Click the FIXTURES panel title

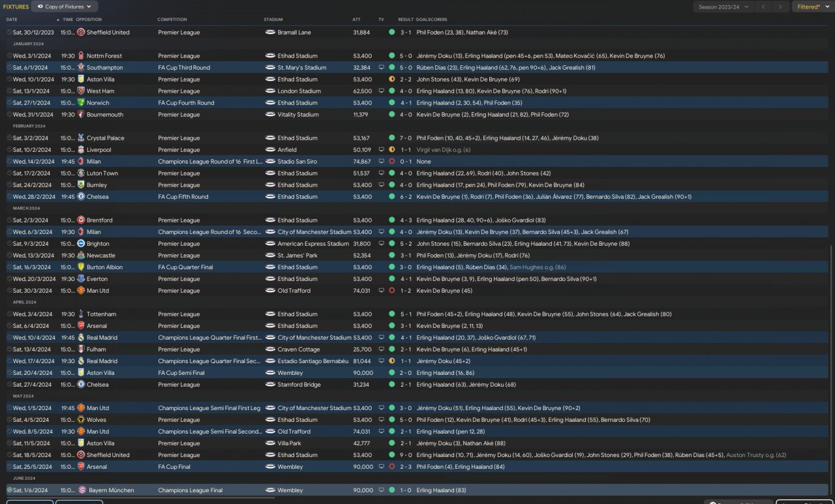pyautogui.click(x=16, y=7)
